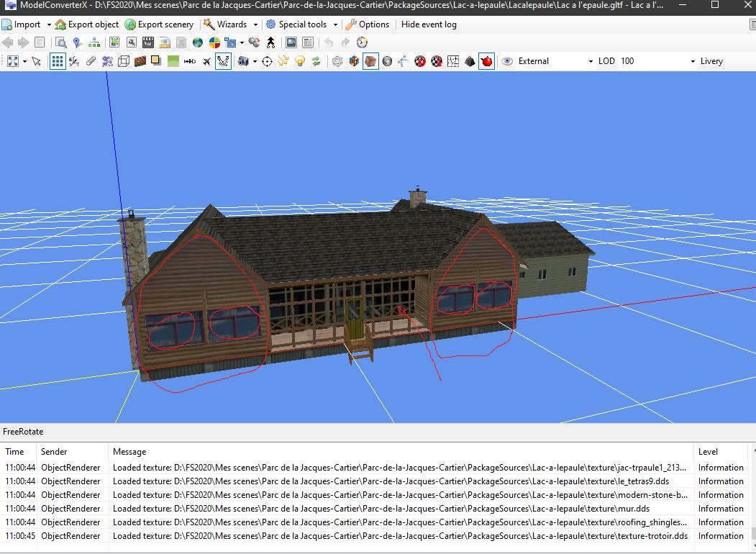Click the wrench attached object editor icon

click(x=131, y=42)
